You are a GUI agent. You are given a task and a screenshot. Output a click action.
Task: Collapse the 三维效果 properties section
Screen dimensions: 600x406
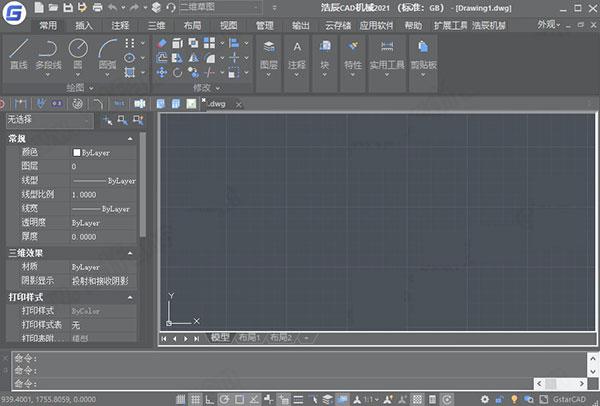click(131, 254)
